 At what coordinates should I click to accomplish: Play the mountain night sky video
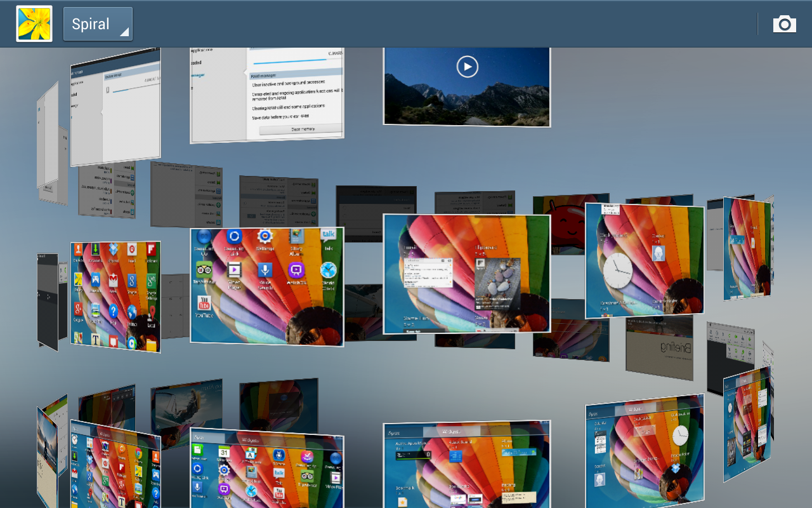tap(467, 67)
